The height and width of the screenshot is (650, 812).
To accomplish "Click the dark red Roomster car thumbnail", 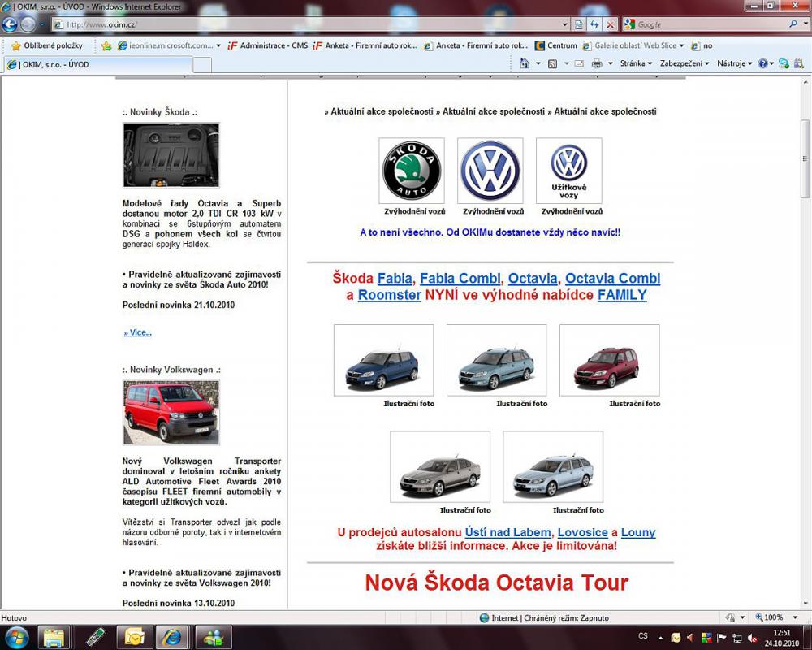I will (x=610, y=360).
